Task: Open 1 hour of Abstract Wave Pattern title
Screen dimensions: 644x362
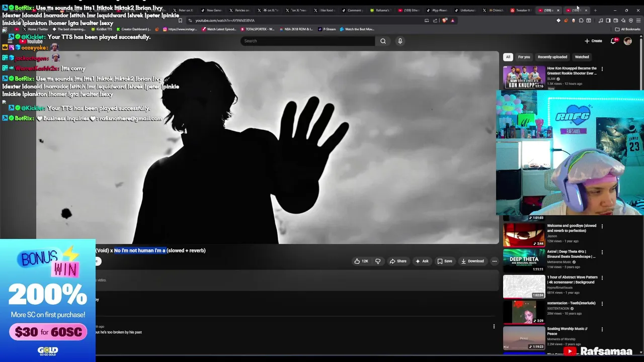Action: (x=572, y=280)
